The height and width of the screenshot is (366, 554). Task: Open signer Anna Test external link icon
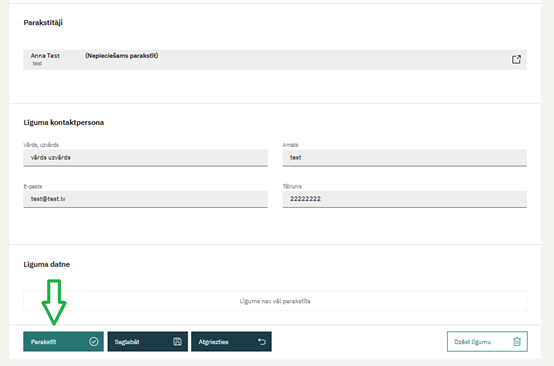pos(516,59)
